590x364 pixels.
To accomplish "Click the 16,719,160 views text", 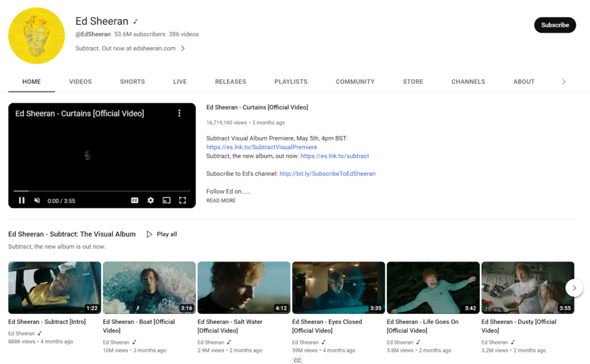I will (226, 123).
